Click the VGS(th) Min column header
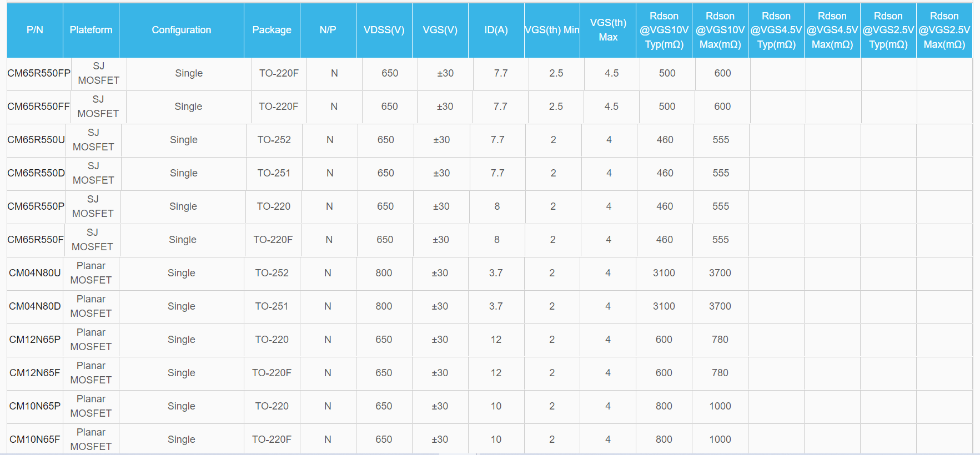Viewport: 980px width, 455px height. pyautogui.click(x=552, y=30)
